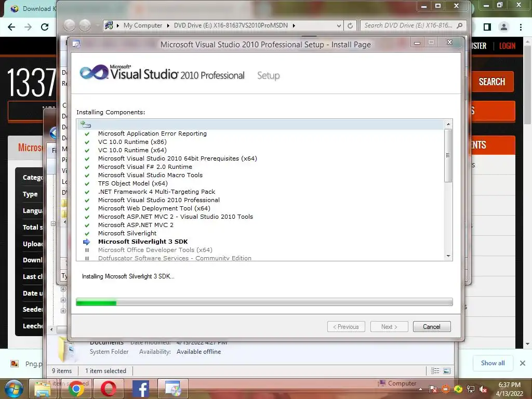
Task: Click the install list header icon
Action: 86,125
